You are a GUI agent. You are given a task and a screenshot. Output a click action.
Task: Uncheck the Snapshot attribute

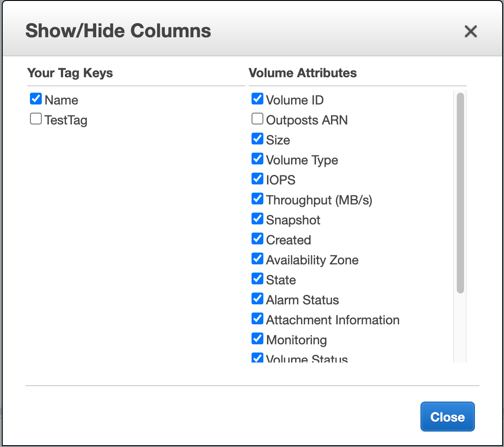pyautogui.click(x=257, y=219)
